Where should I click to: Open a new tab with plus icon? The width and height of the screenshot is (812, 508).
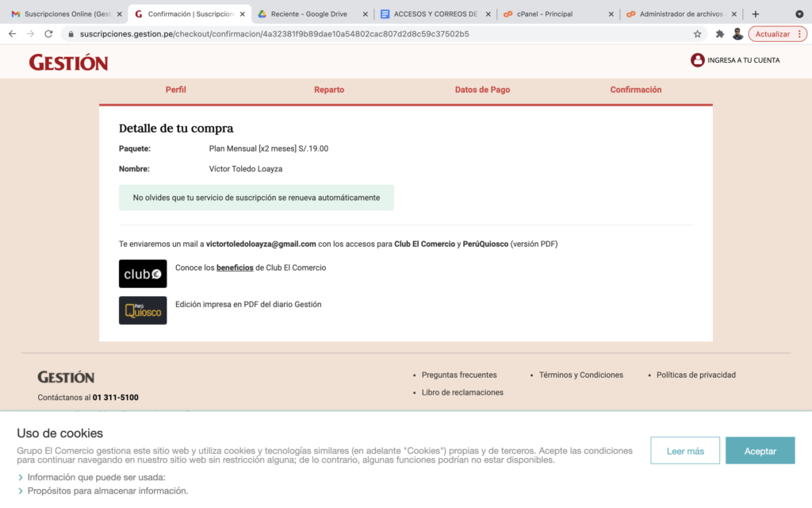756,14
